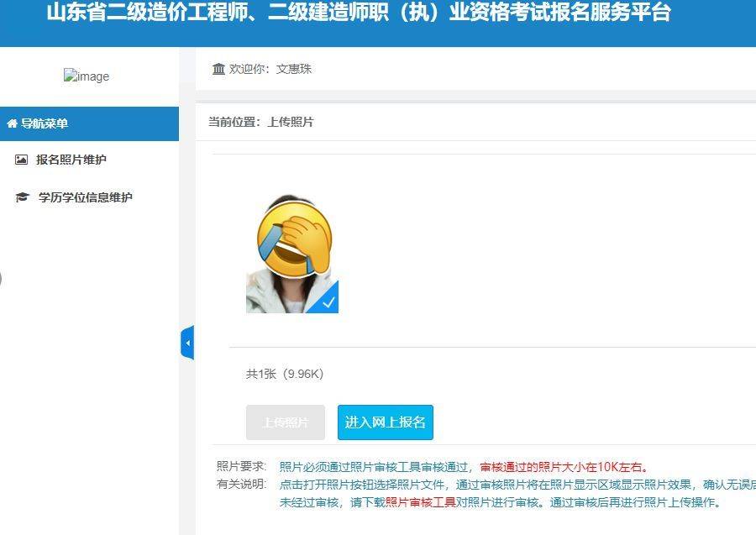Open the red 照片审核工具 download link
The height and width of the screenshot is (535, 756).
(x=420, y=502)
